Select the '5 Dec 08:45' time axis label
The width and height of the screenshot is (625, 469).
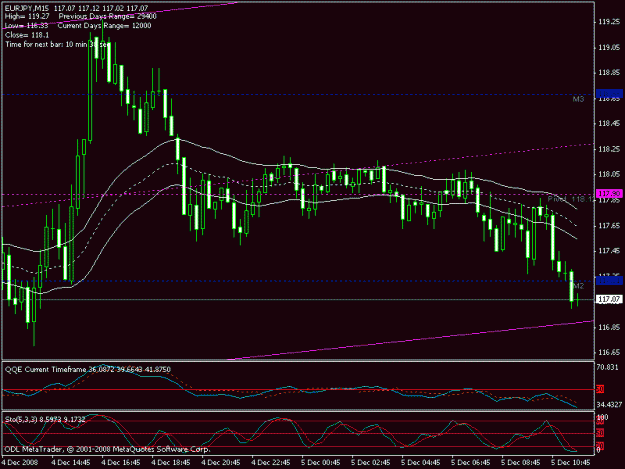(x=521, y=462)
